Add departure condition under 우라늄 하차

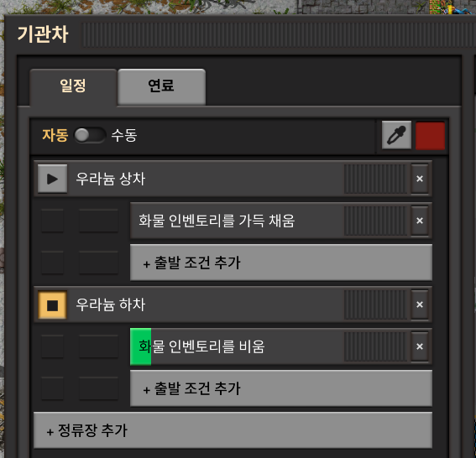click(x=280, y=388)
